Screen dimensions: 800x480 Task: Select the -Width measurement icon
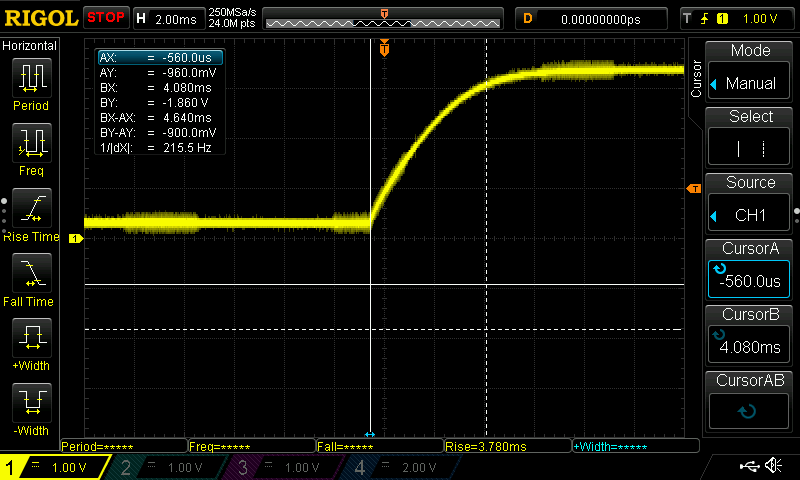click(31, 404)
